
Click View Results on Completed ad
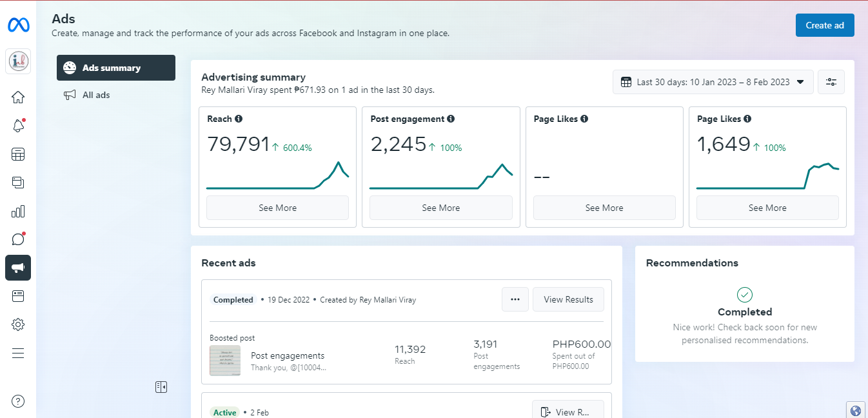click(568, 299)
